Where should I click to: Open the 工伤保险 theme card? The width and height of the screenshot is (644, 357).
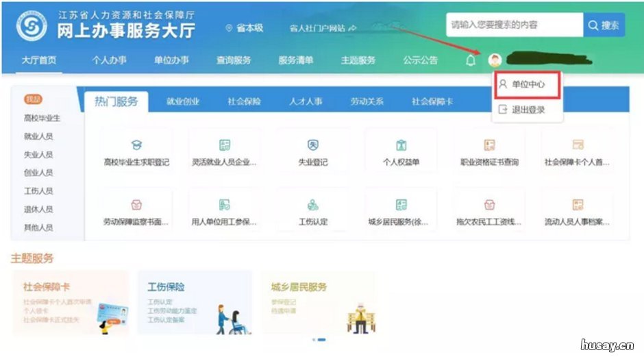[x=195, y=302]
